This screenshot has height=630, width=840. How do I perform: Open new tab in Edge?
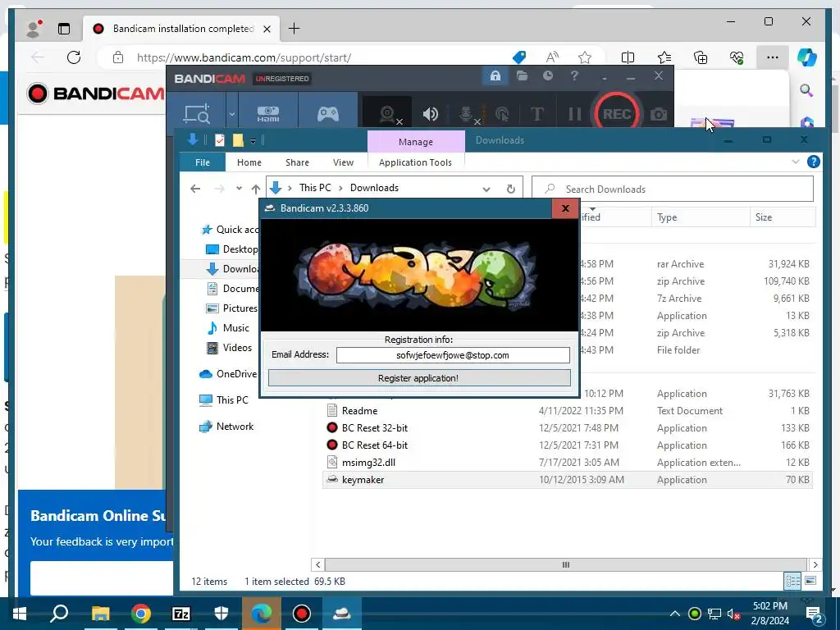(294, 29)
